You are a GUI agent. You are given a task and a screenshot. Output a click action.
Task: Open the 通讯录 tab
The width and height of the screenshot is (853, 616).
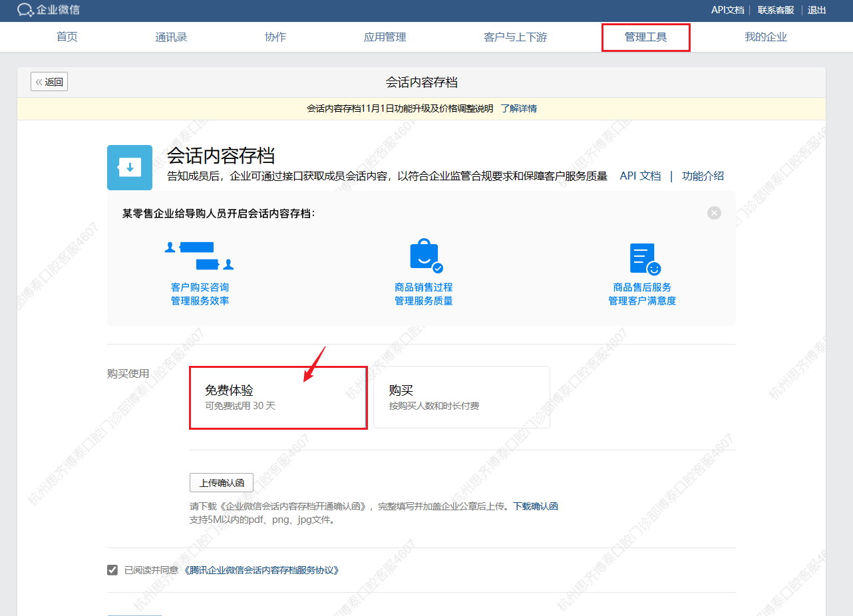point(171,37)
